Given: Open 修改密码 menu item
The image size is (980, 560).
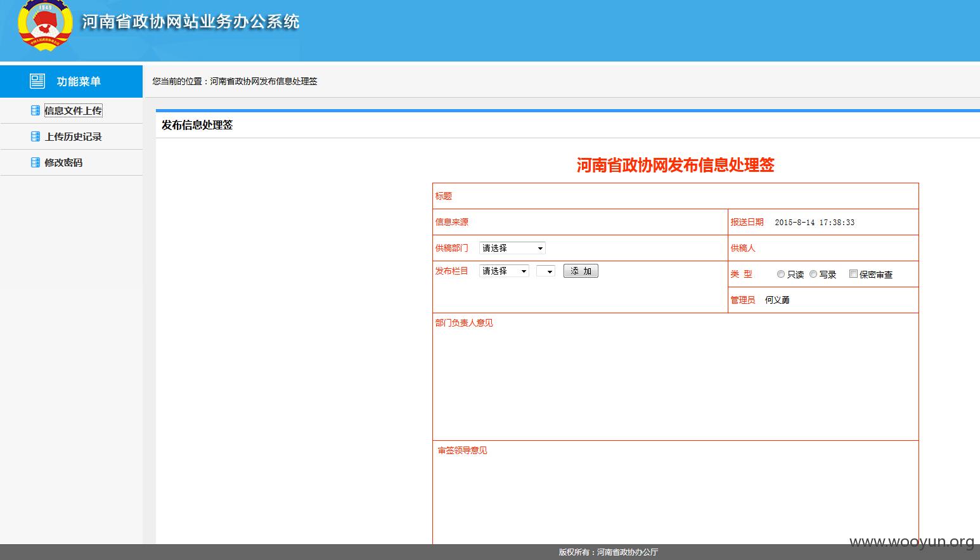Looking at the screenshot, I should [63, 162].
